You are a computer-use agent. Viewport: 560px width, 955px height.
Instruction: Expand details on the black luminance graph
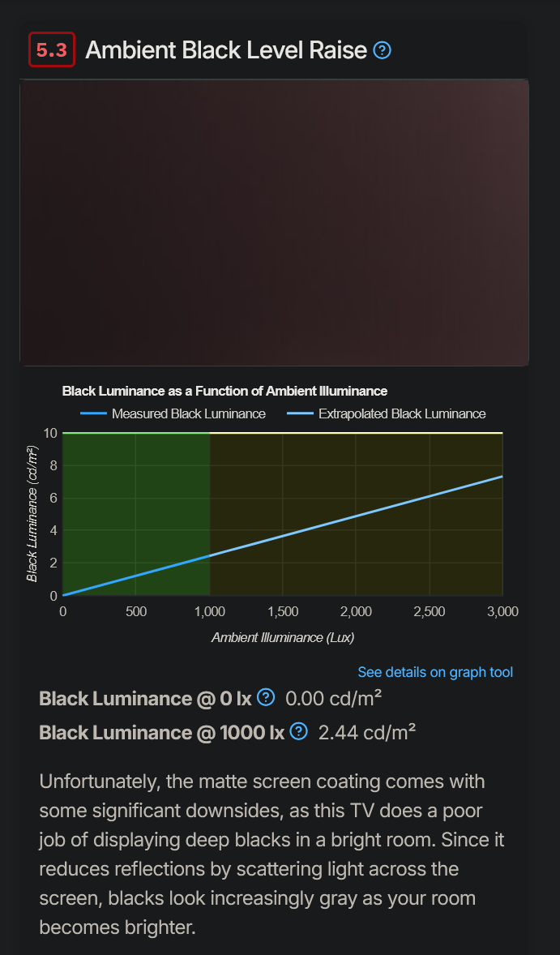click(x=435, y=671)
